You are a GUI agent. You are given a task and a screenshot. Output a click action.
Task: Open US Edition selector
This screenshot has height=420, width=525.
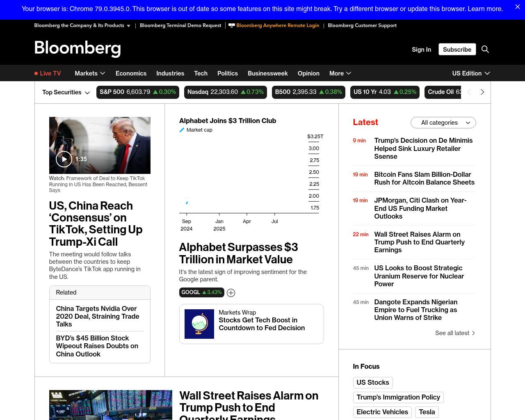click(471, 73)
